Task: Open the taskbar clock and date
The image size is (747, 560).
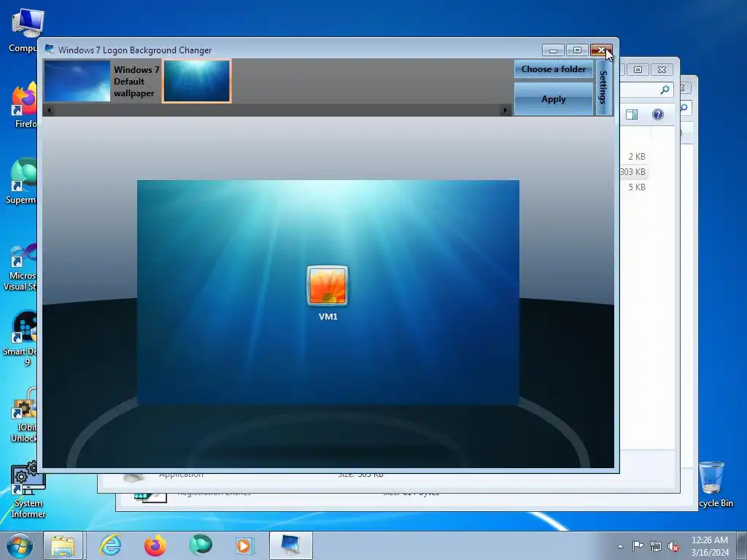Action: point(710,546)
